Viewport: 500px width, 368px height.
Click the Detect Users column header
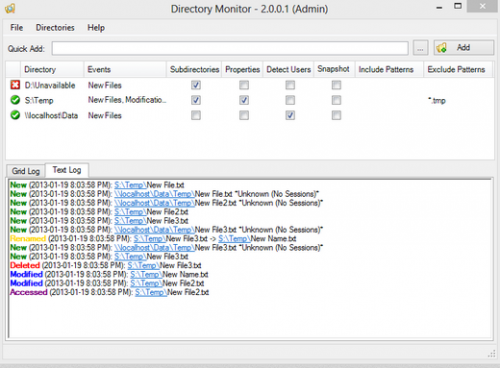click(x=288, y=69)
